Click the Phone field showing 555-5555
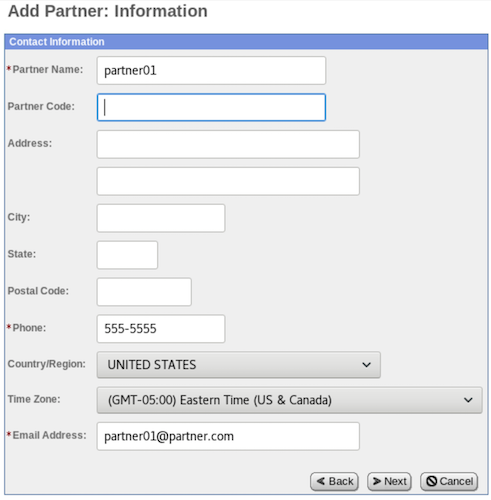 [161, 329]
